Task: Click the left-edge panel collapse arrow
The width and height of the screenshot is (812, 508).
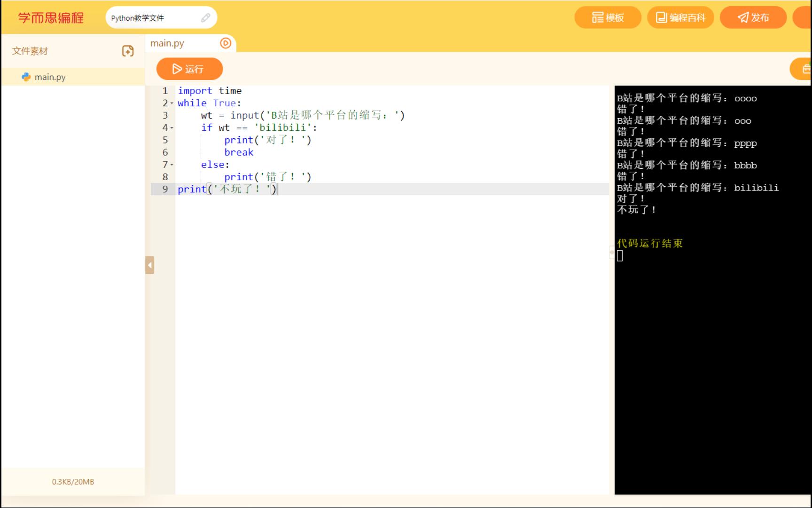Action: coord(149,265)
